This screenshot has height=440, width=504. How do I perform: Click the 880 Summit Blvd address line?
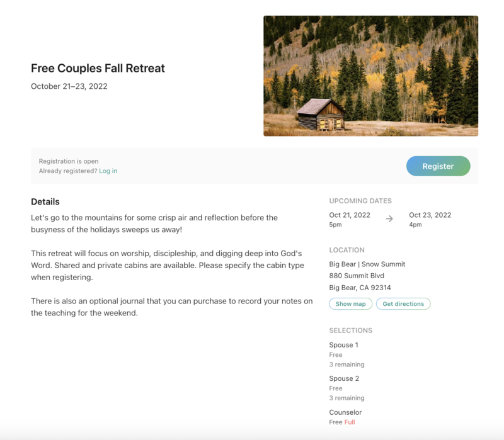357,276
